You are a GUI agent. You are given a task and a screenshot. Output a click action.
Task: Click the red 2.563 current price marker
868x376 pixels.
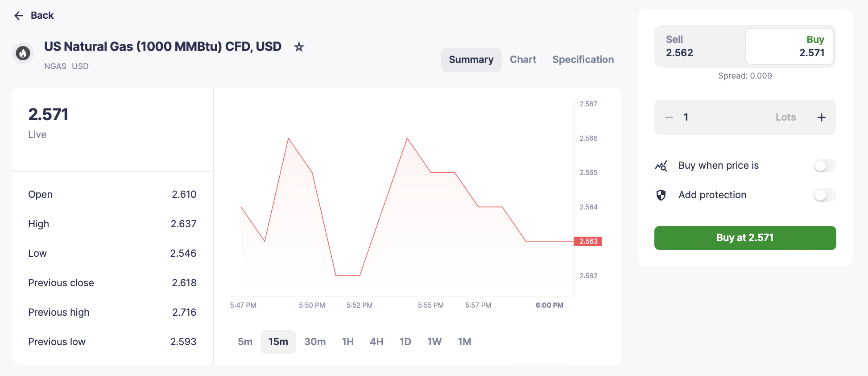coord(588,242)
